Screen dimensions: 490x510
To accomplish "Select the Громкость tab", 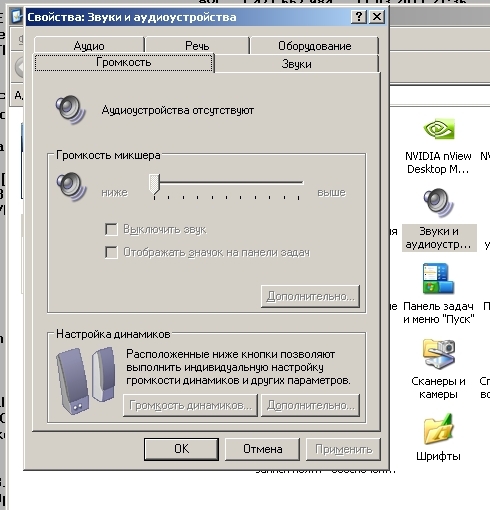I will [124, 62].
